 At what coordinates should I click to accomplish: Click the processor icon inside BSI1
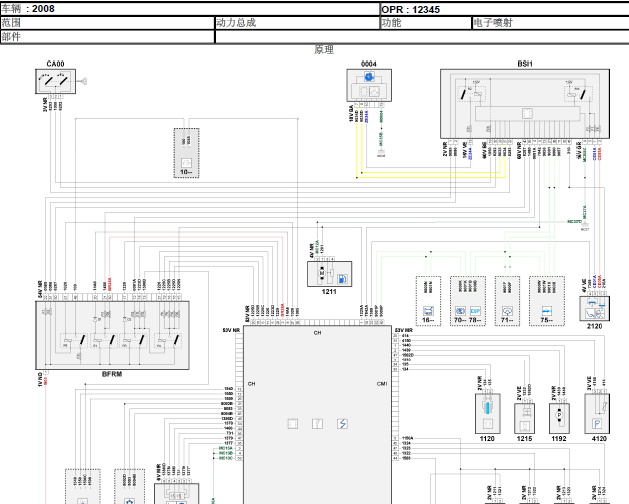tap(527, 114)
